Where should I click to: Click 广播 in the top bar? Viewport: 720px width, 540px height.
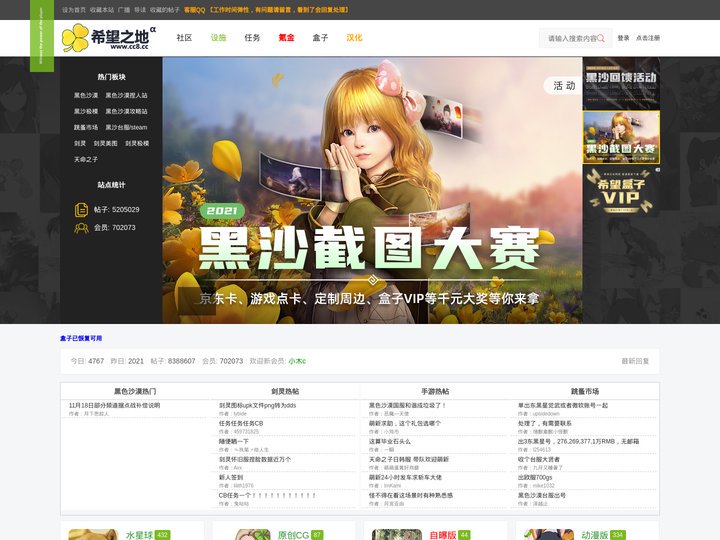coord(124,10)
